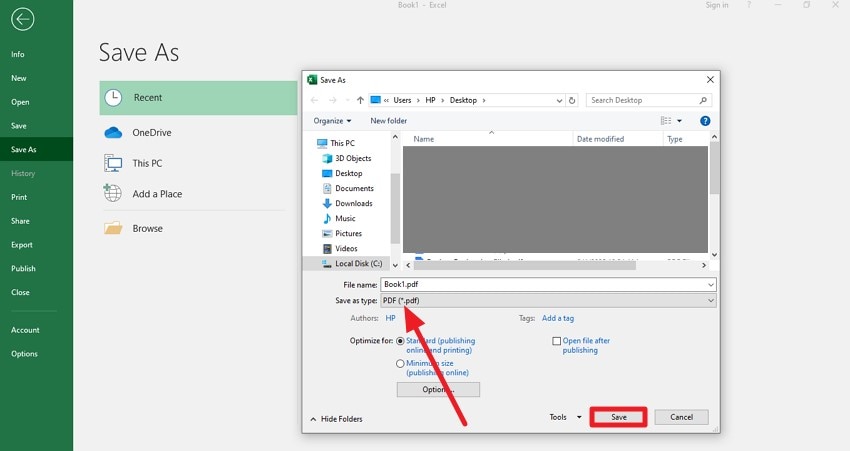
Task: Expand the File name history dropdown
Action: [711, 285]
